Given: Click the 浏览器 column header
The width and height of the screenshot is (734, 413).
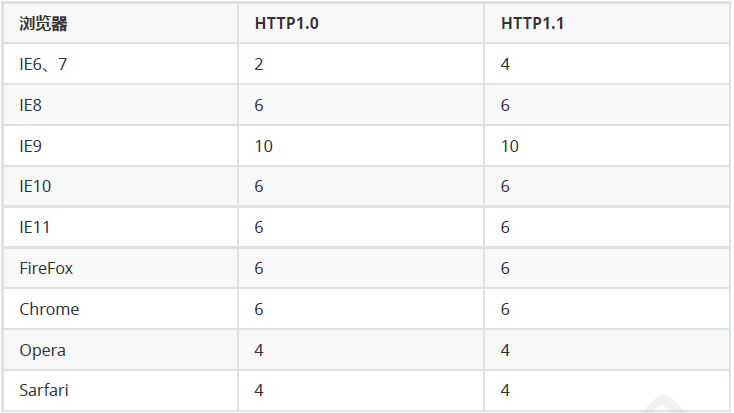Looking at the screenshot, I should 44,23.
